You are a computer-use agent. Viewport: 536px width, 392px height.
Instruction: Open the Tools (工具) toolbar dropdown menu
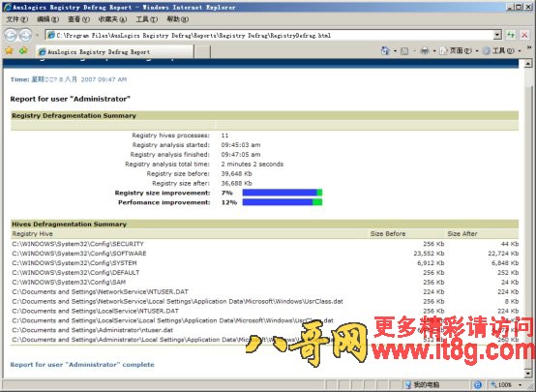501,51
